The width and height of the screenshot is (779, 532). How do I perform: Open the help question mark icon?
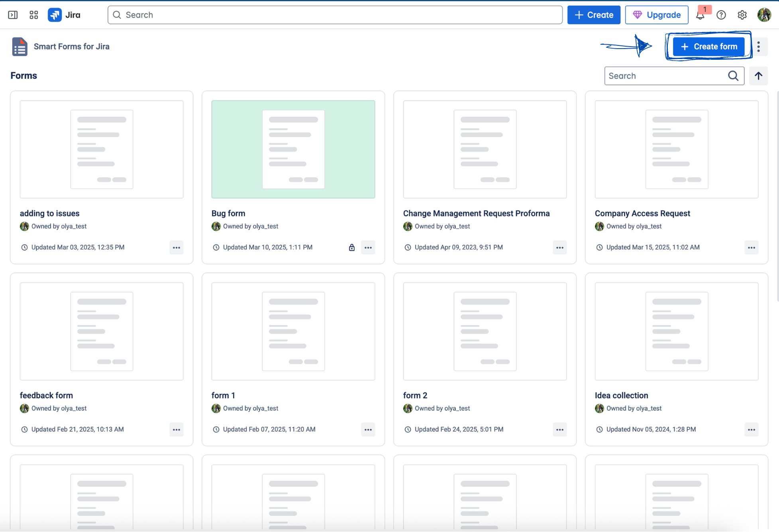[721, 15]
